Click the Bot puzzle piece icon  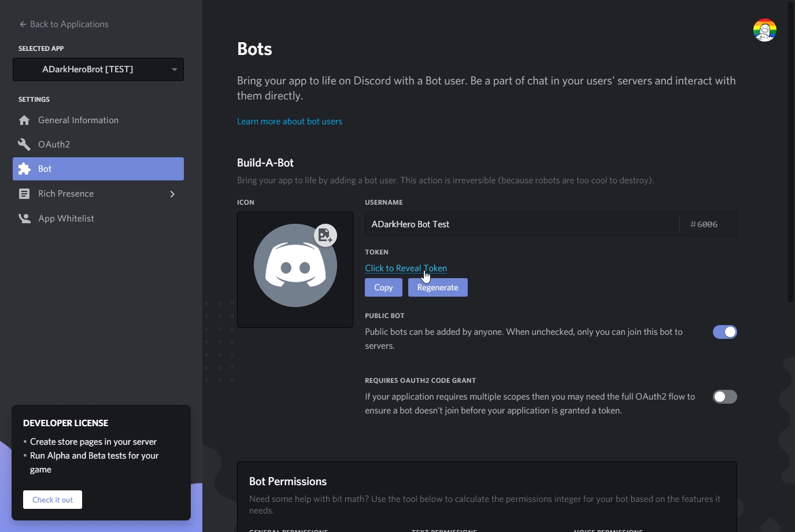(24, 169)
